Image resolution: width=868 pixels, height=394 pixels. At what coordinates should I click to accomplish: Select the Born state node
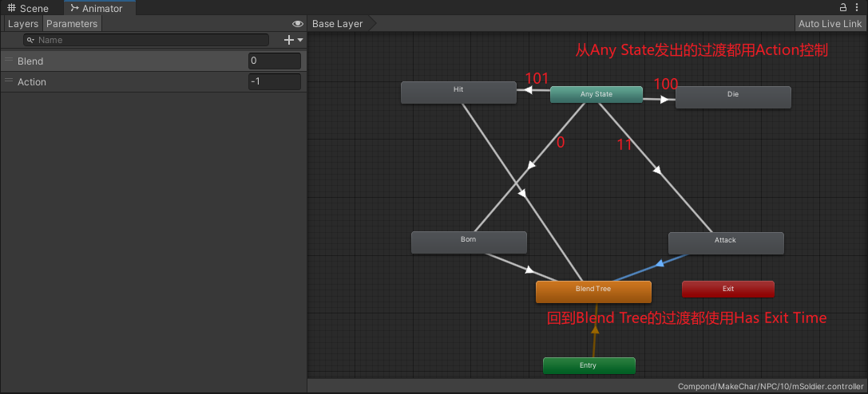[468, 242]
